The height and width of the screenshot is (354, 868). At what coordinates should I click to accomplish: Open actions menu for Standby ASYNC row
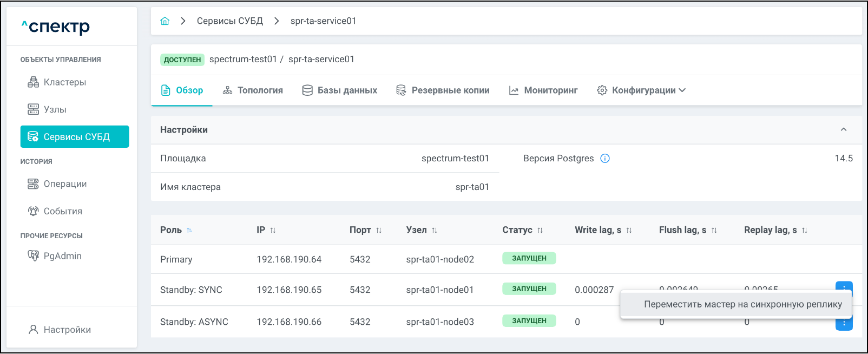point(844,324)
